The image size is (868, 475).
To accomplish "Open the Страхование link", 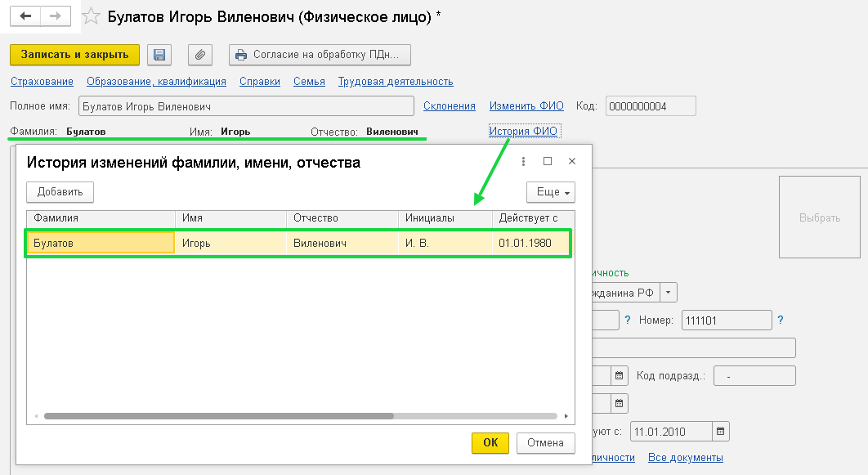I will pyautogui.click(x=42, y=82).
